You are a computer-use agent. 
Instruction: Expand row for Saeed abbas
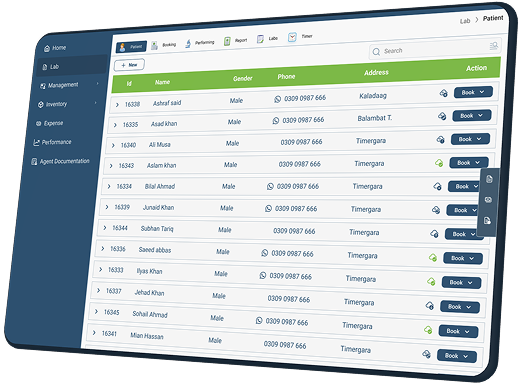[x=103, y=248]
